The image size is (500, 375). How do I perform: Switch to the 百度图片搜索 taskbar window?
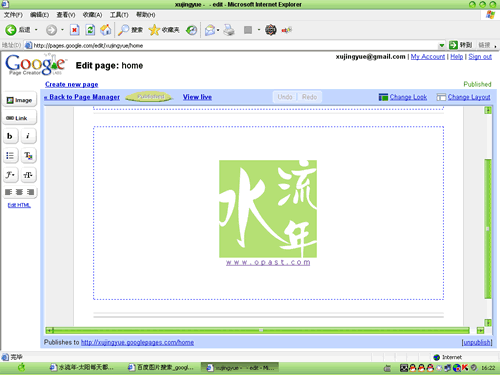(x=162, y=368)
